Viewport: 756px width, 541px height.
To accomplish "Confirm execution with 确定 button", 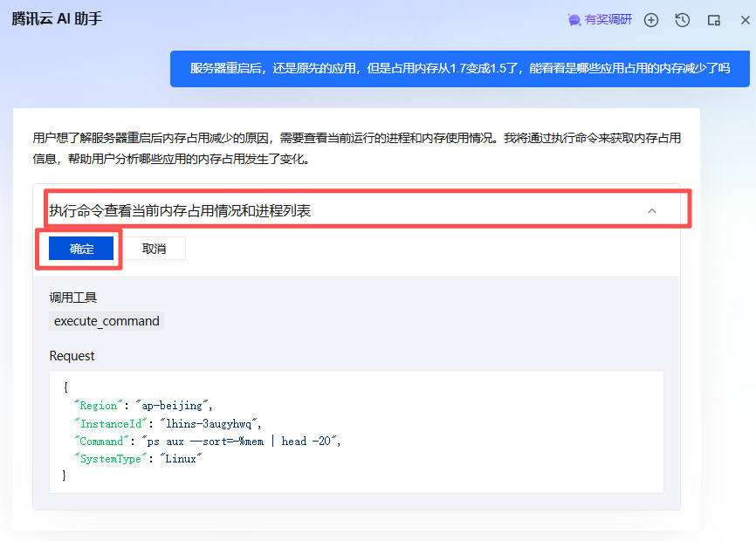I will click(x=82, y=249).
